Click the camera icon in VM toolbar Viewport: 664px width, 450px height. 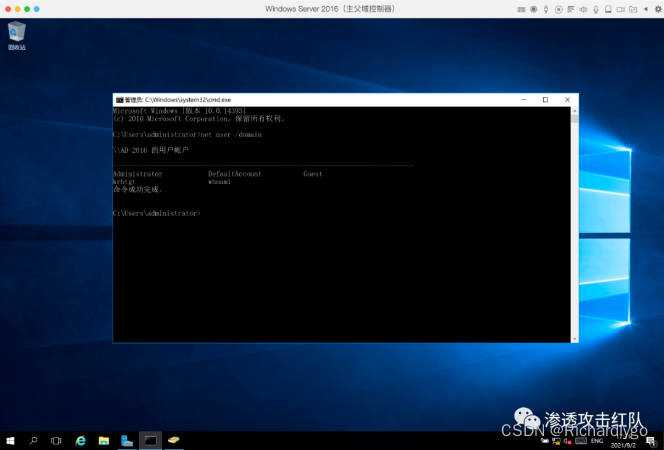pyautogui.click(x=621, y=9)
